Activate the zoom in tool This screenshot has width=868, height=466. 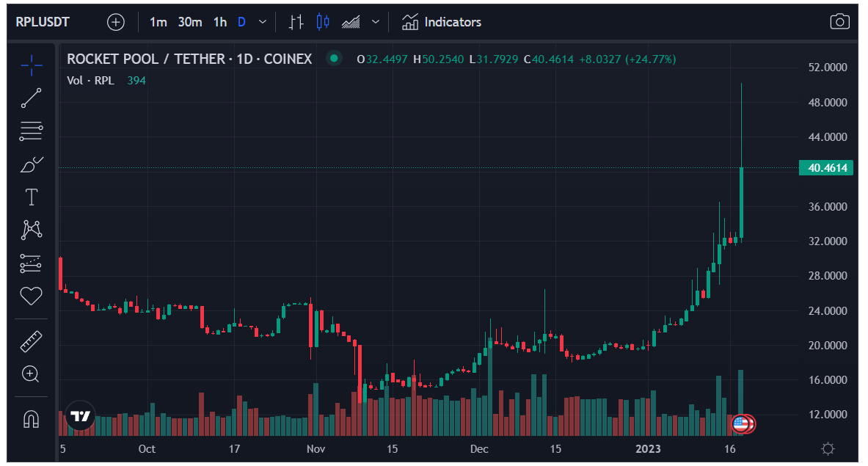[x=30, y=374]
